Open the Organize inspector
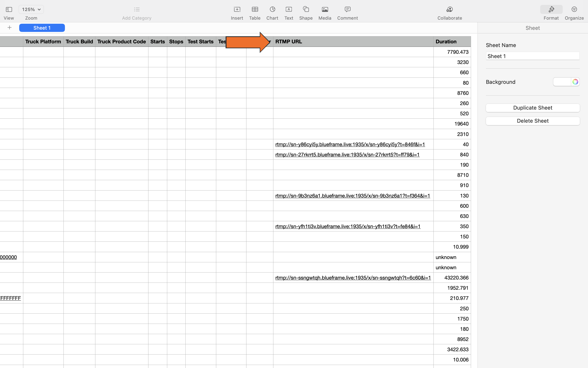Screen dimensions: 588x368 (574, 9)
